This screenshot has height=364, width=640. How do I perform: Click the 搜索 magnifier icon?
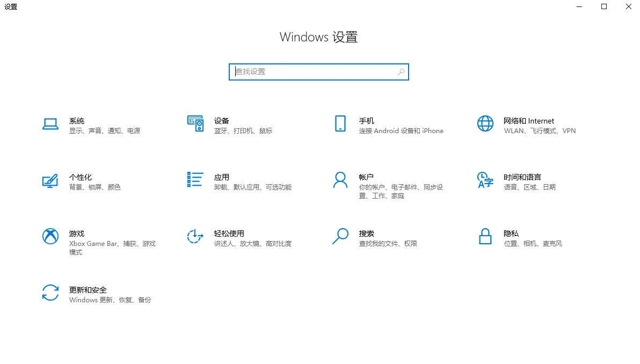pyautogui.click(x=340, y=236)
